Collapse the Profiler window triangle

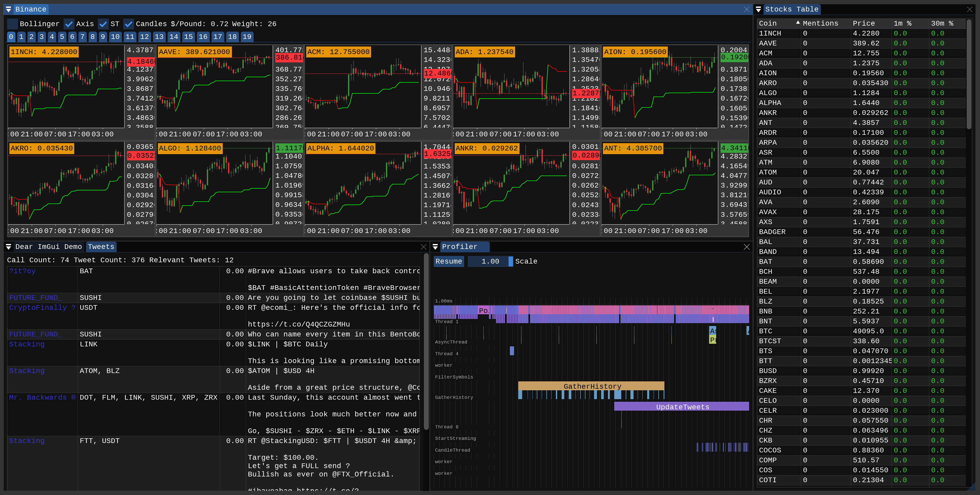click(x=435, y=247)
